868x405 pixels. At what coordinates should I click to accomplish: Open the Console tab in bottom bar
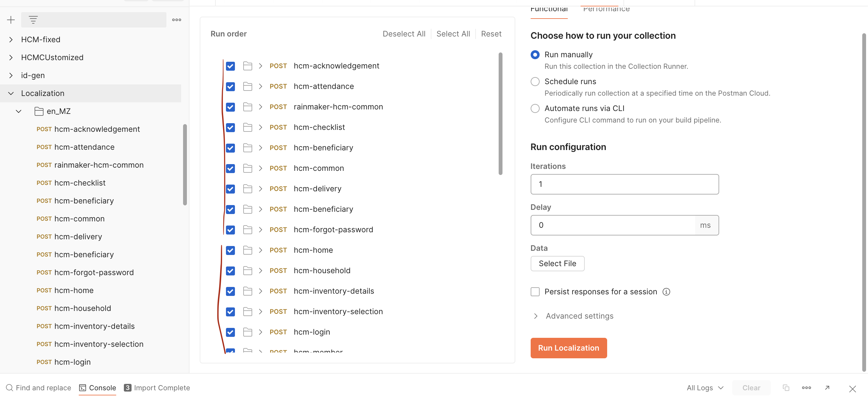coord(97,388)
